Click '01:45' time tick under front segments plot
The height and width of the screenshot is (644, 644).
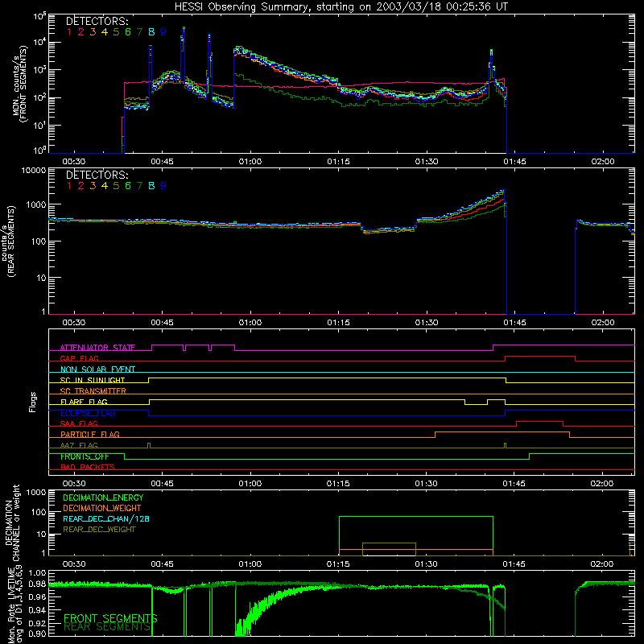tap(514, 162)
